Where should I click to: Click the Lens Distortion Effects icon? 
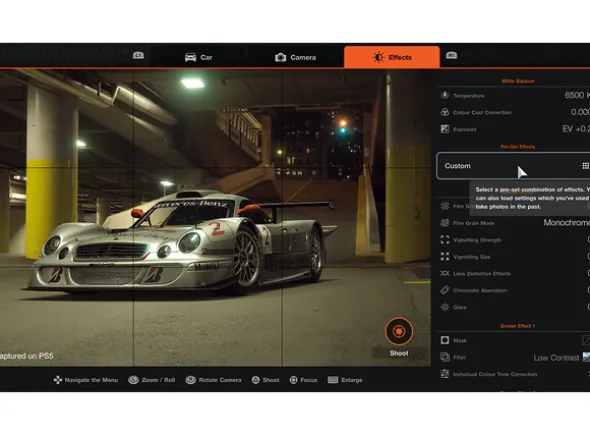coord(445,273)
